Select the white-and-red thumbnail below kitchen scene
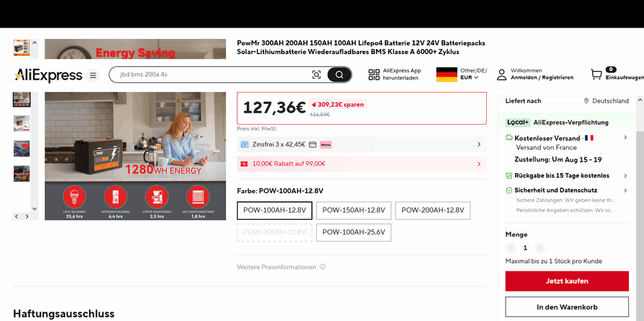This screenshot has width=644, height=321. tap(22, 123)
